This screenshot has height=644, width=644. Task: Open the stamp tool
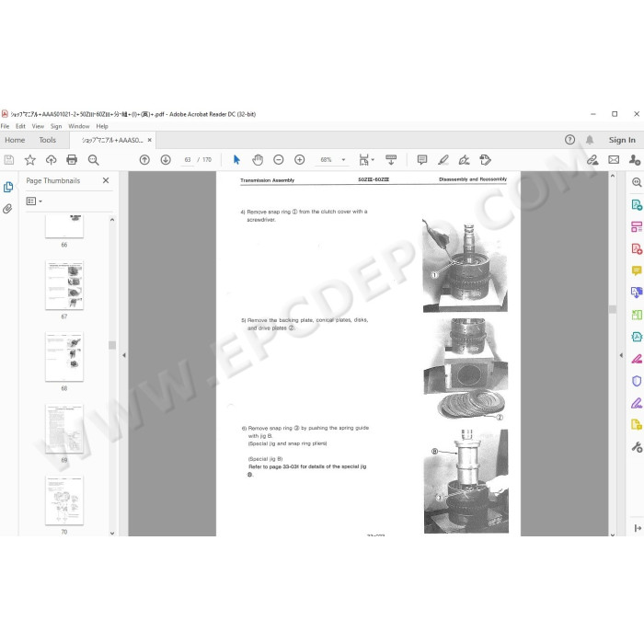coord(485,160)
